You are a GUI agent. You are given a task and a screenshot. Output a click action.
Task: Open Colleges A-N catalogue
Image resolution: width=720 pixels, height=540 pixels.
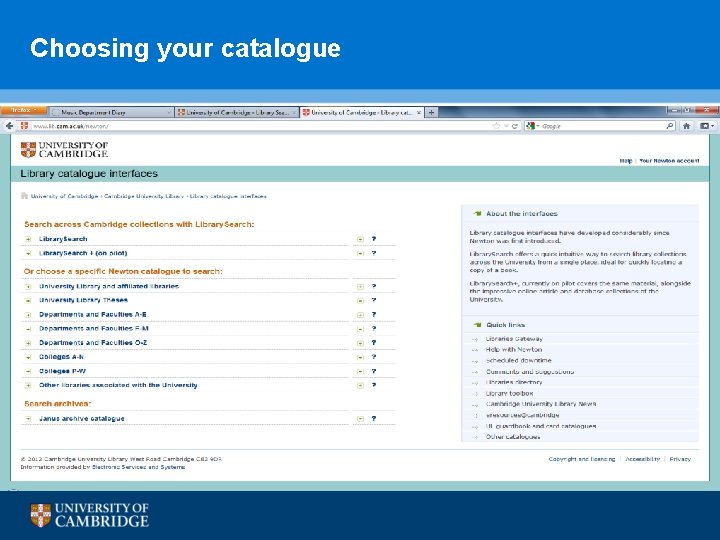(61, 357)
